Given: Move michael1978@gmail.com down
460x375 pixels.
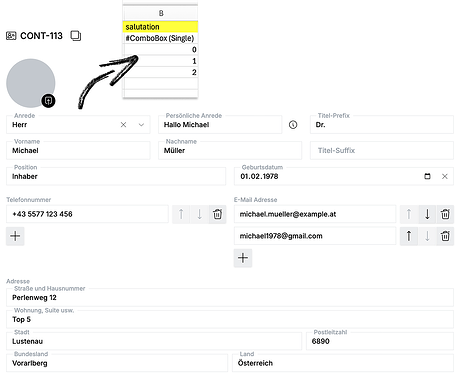Looking at the screenshot, I should tap(427, 236).
